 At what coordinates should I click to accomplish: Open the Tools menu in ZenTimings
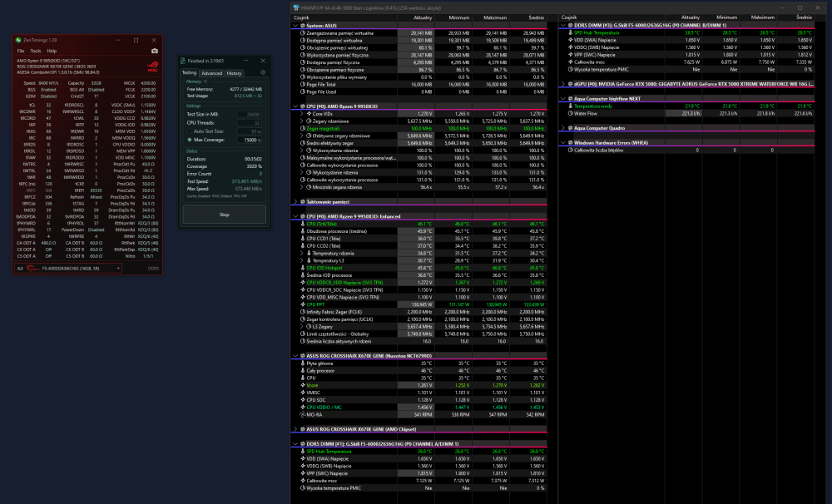pos(36,51)
